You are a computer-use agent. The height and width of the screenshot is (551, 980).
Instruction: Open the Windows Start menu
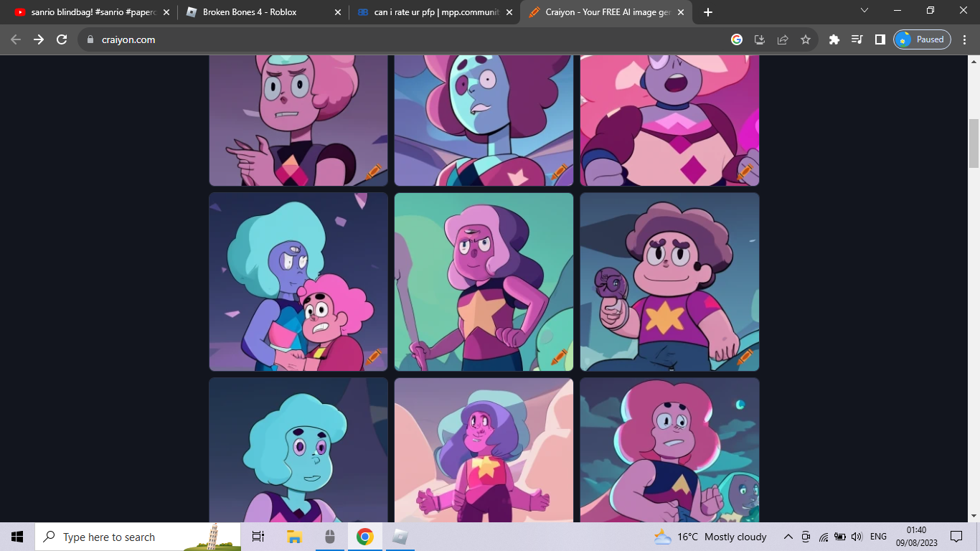[17, 537]
